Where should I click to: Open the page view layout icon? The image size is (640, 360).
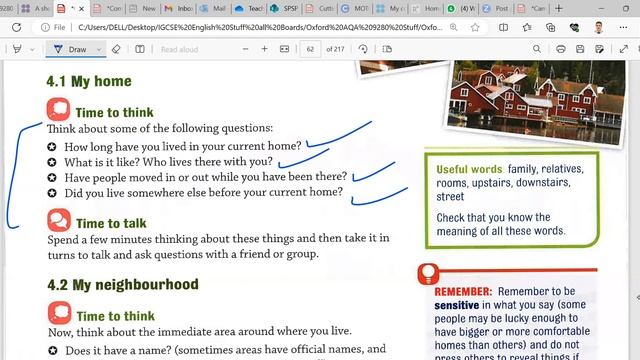click(140, 49)
